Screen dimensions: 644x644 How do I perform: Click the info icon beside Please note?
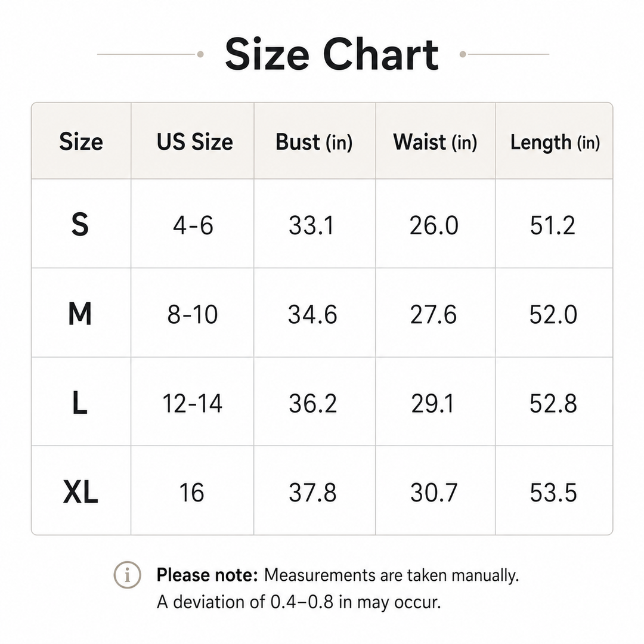pos(128,575)
